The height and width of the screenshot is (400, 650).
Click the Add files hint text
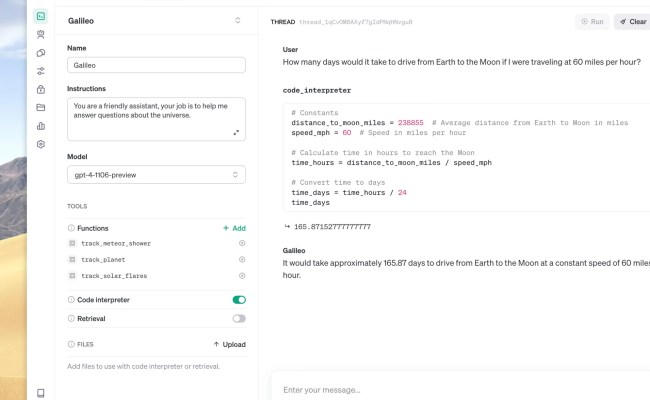(143, 366)
